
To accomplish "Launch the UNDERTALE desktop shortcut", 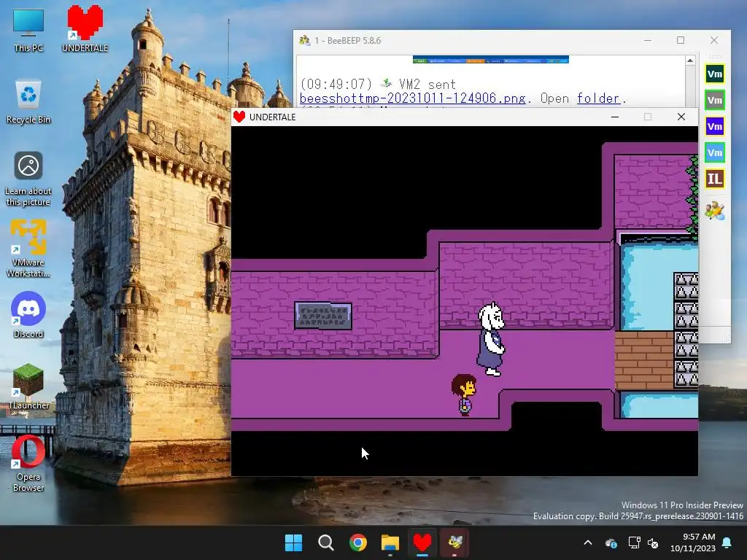I will point(85,29).
